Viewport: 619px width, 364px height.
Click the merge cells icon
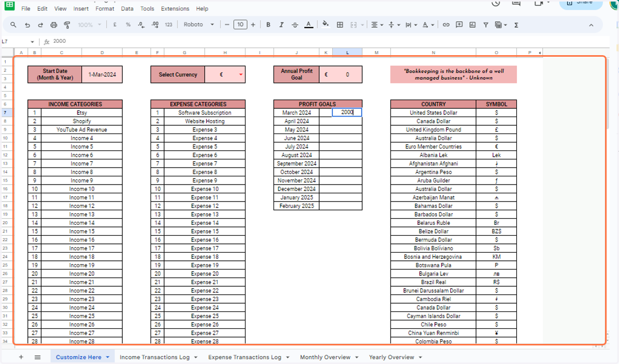coord(354,25)
